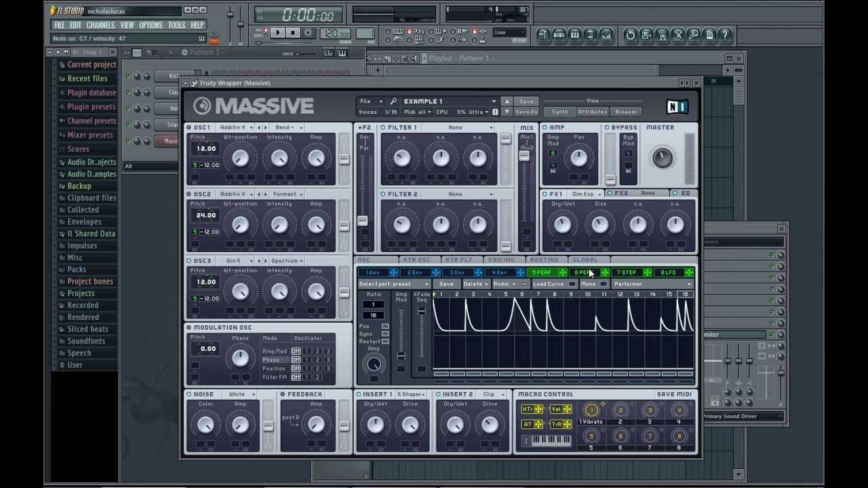Click the NI logo in Massive

tap(677, 106)
